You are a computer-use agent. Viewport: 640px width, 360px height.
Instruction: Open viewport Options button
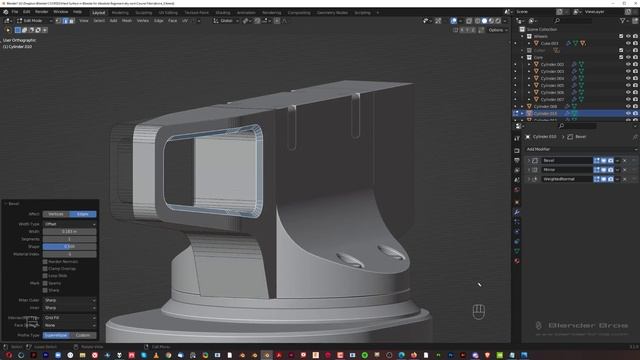(498, 30)
